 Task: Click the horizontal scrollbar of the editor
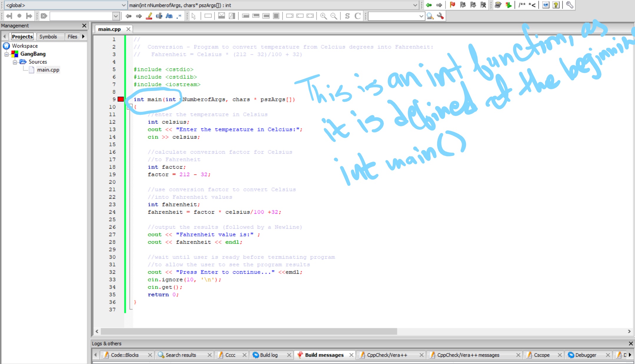coord(363,331)
